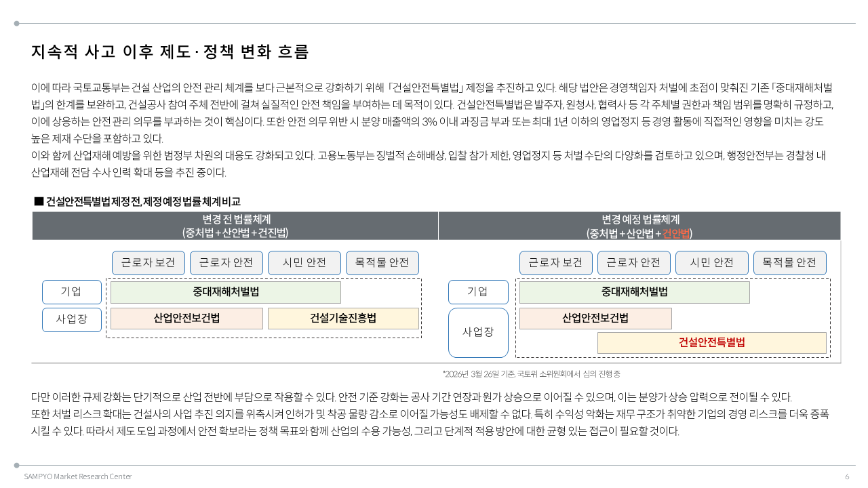Click '시민 안전' box under 변경 전 법률체계

(x=304, y=263)
